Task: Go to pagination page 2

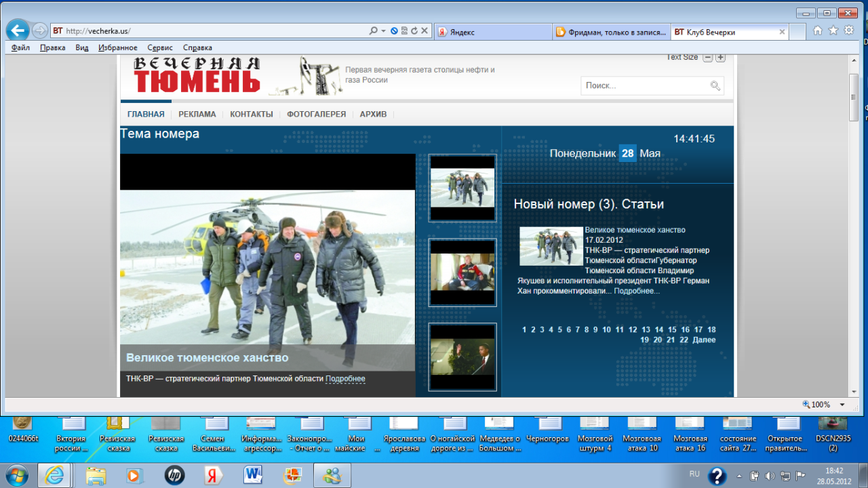Action: [533, 330]
